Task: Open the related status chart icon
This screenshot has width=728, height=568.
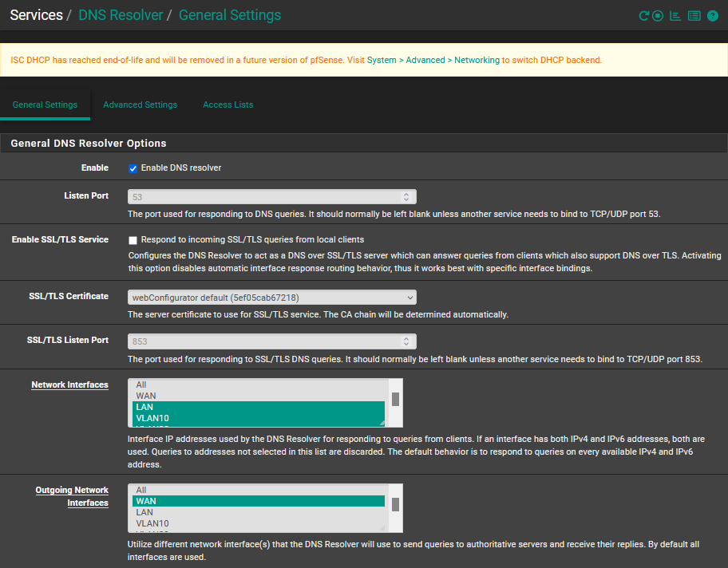Action: [x=675, y=16]
